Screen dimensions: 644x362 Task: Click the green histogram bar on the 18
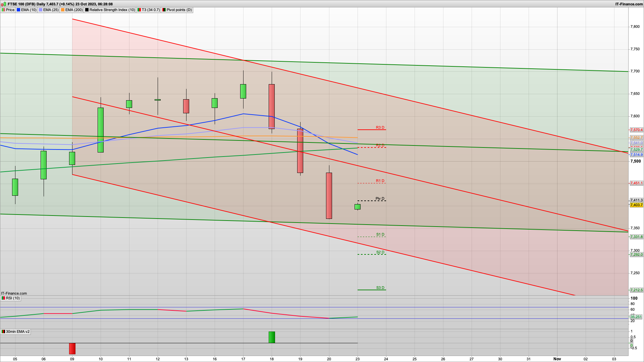(272, 337)
